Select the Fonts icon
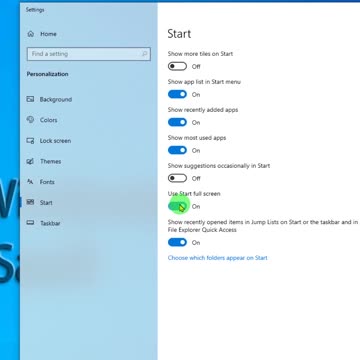The height and width of the screenshot is (360, 360). click(x=30, y=182)
